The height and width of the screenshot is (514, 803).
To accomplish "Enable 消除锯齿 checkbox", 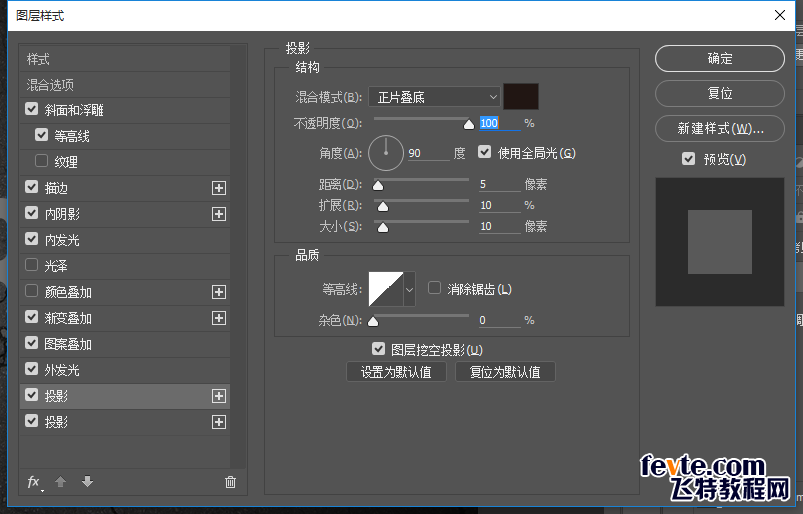I will pos(434,288).
